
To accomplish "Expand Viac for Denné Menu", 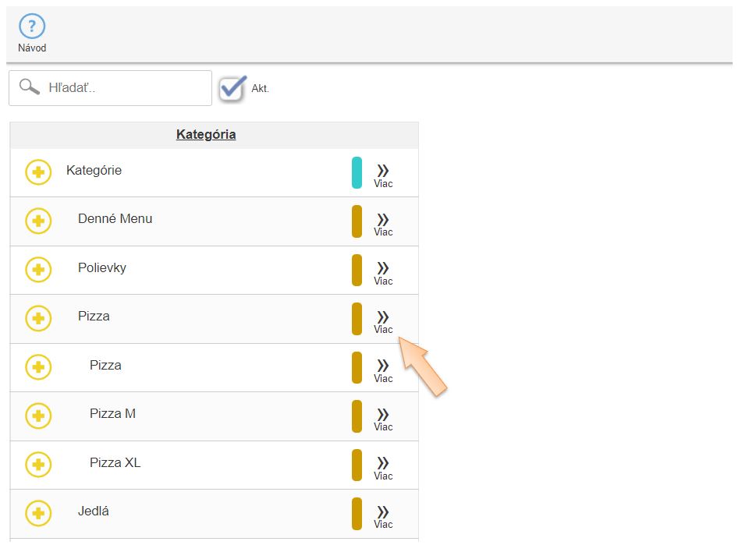I will (383, 225).
